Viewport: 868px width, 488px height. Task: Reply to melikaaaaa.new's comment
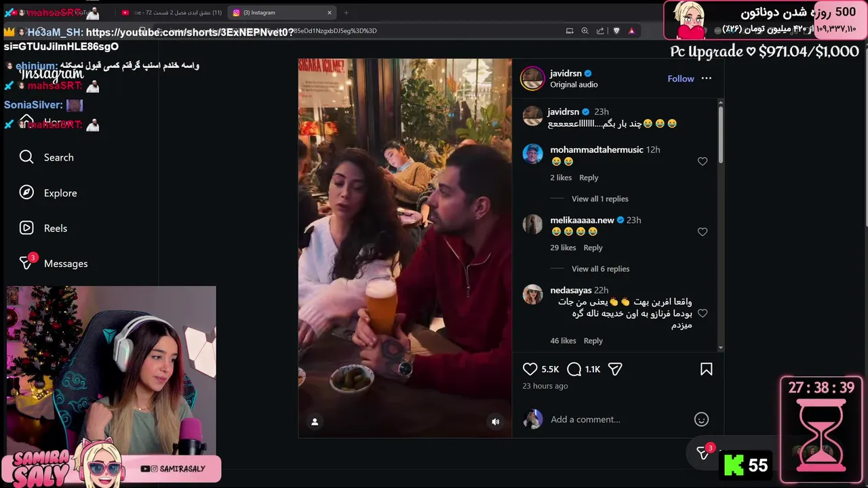pos(593,248)
